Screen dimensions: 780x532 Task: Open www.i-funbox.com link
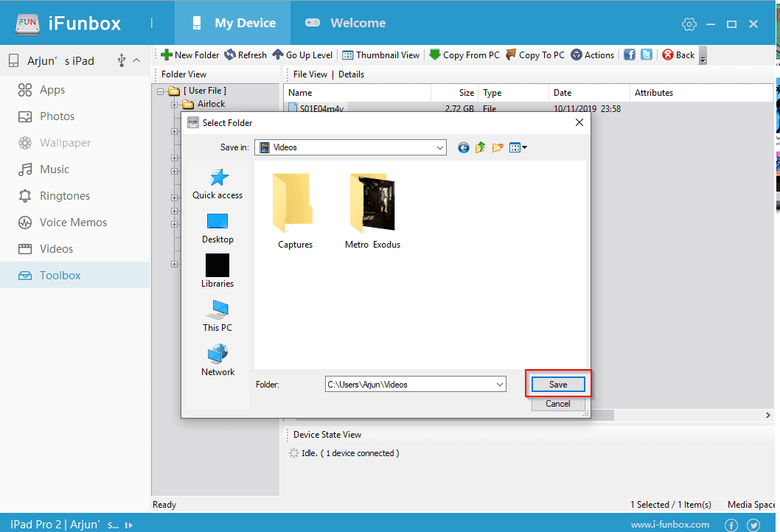pos(670,525)
